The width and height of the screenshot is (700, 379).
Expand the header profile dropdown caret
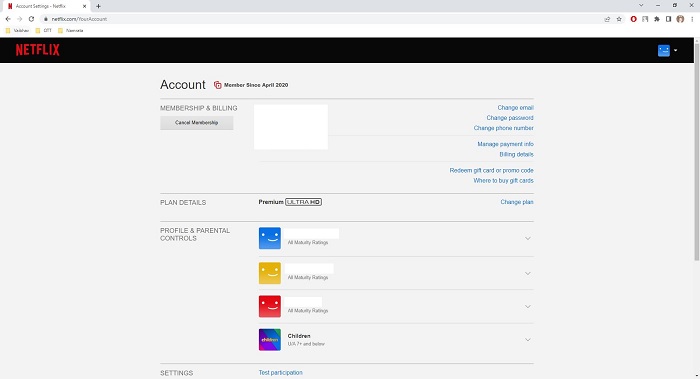(675, 50)
